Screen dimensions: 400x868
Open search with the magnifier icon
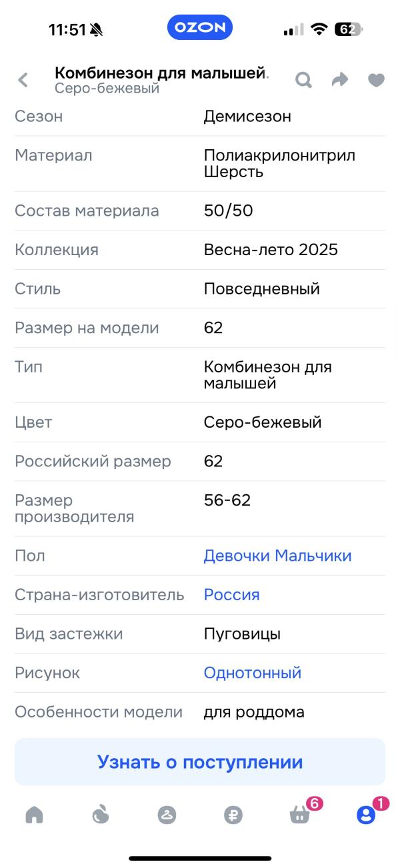pos(303,81)
